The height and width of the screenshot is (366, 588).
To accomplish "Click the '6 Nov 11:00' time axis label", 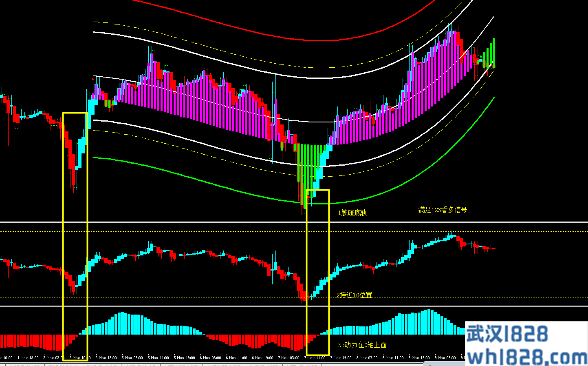I will 236,358.
